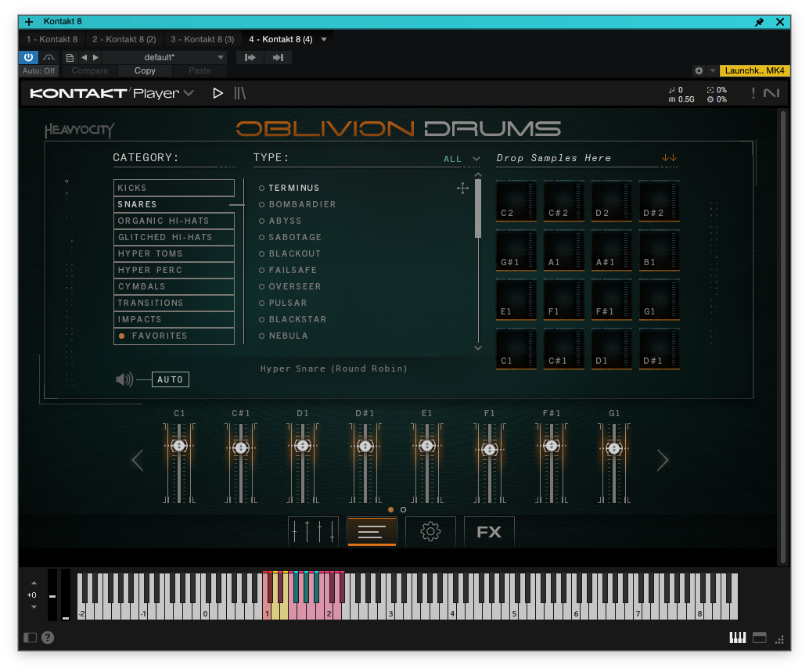Open the help question mark icon

click(x=48, y=638)
